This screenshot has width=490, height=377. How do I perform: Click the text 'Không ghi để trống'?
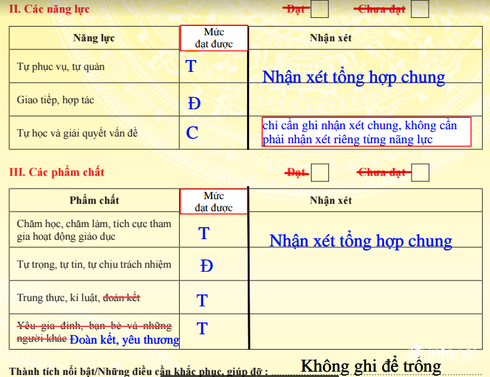pyautogui.click(x=371, y=366)
